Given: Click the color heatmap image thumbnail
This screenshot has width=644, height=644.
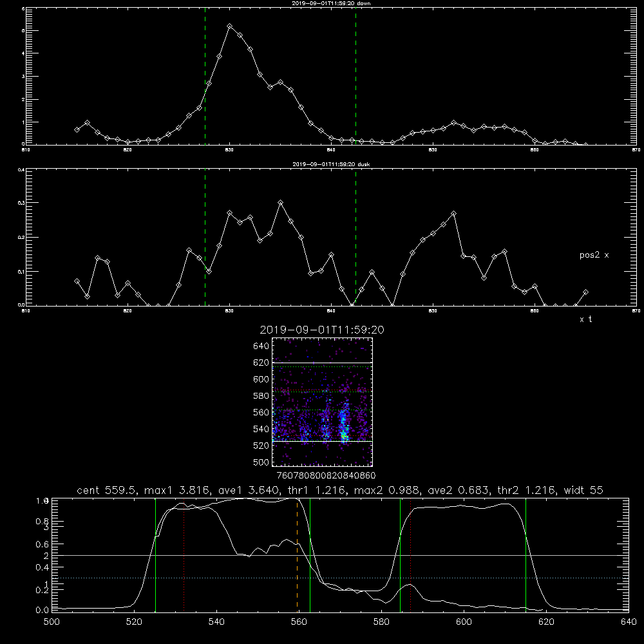Looking at the screenshot, I should click(x=322, y=402).
